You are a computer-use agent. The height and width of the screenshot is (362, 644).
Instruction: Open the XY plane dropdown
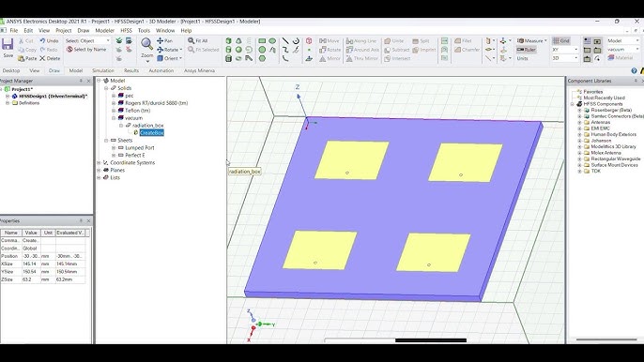pyautogui.click(x=565, y=50)
